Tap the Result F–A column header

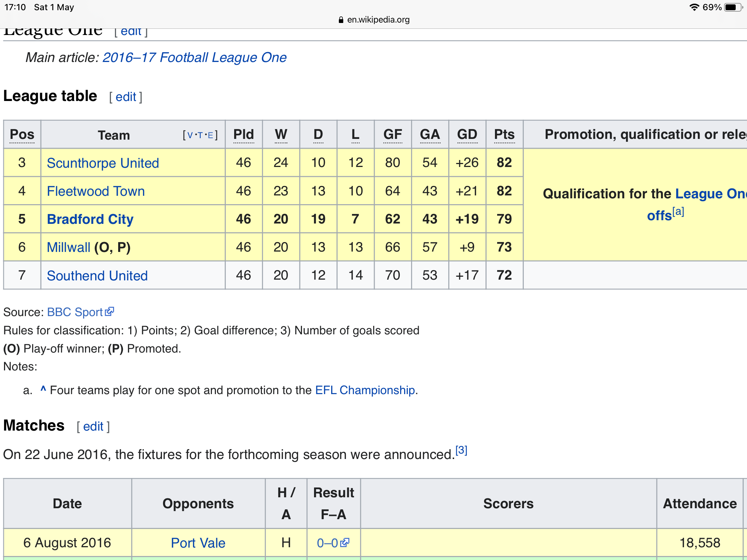(334, 503)
